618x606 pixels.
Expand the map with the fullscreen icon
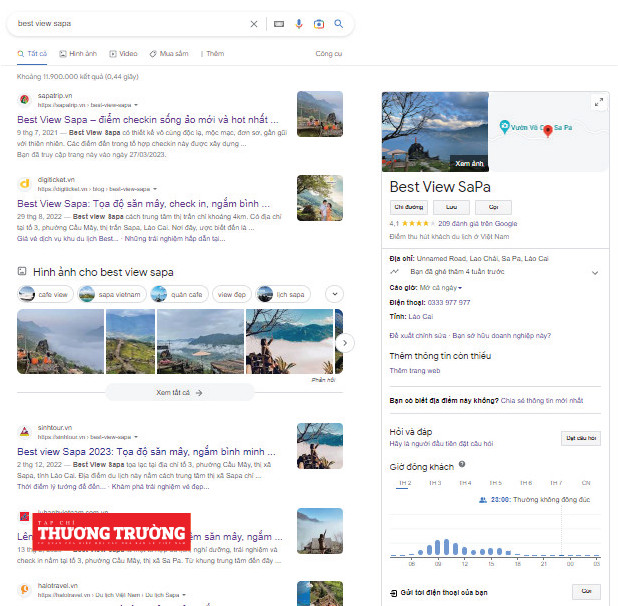point(598,102)
